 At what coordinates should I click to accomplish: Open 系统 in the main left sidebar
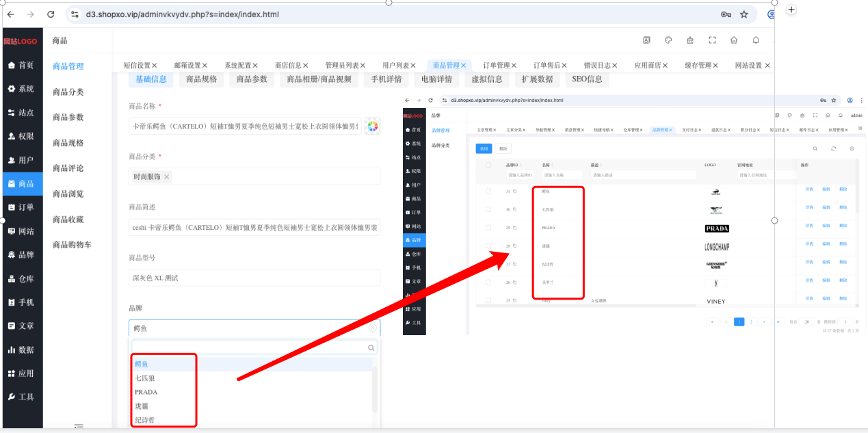[21, 89]
